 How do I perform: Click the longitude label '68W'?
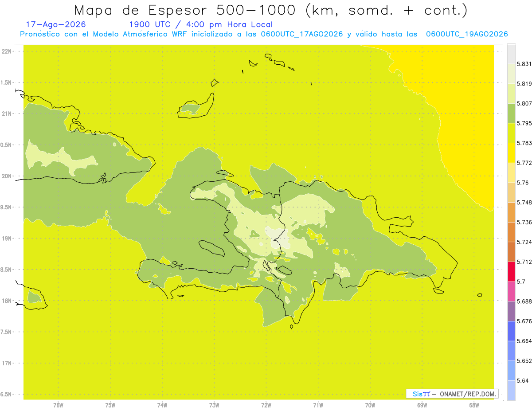474,405
